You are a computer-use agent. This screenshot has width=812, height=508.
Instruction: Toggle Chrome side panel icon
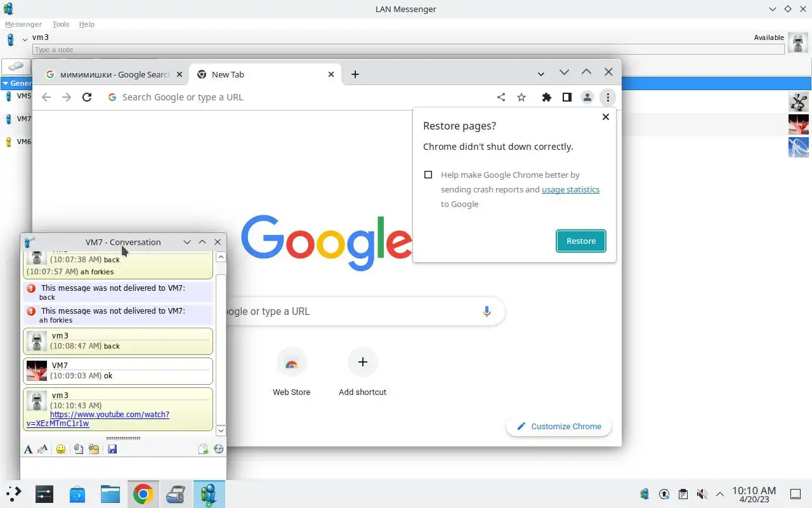coord(567,97)
